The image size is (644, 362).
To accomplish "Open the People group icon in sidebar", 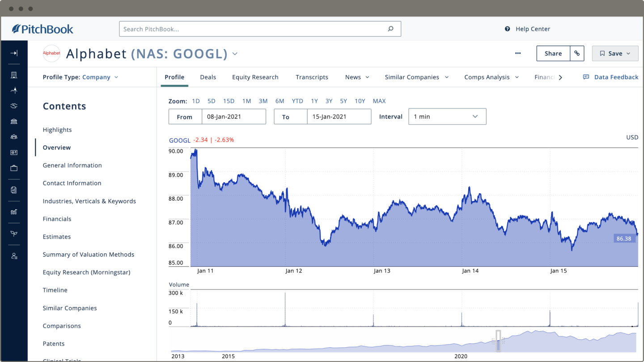I will coord(14,137).
